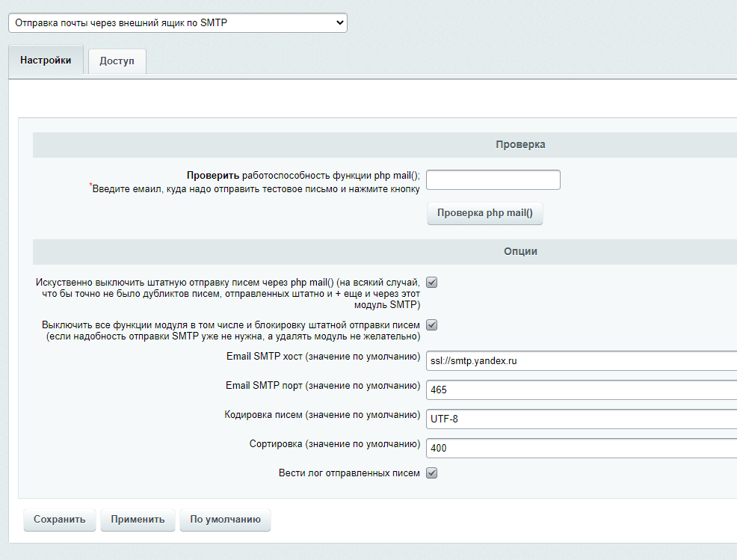This screenshot has width=737, height=560.
Task: Click the Email SMTP хост input field
Action: pyautogui.click(x=580, y=360)
